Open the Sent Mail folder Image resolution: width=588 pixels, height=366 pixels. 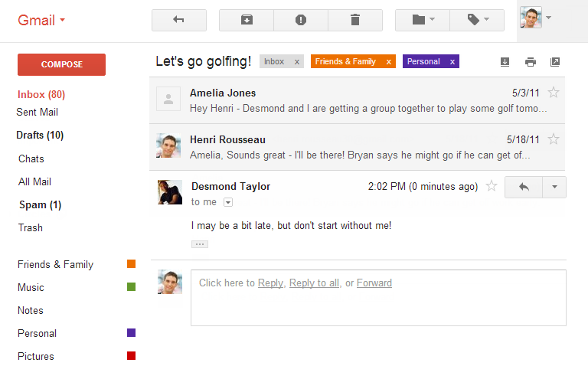click(x=38, y=113)
